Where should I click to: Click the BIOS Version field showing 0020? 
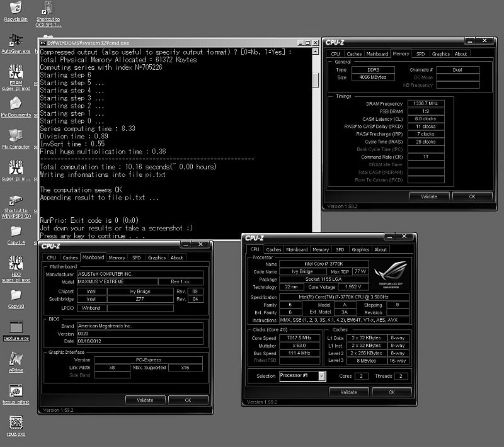(x=140, y=334)
